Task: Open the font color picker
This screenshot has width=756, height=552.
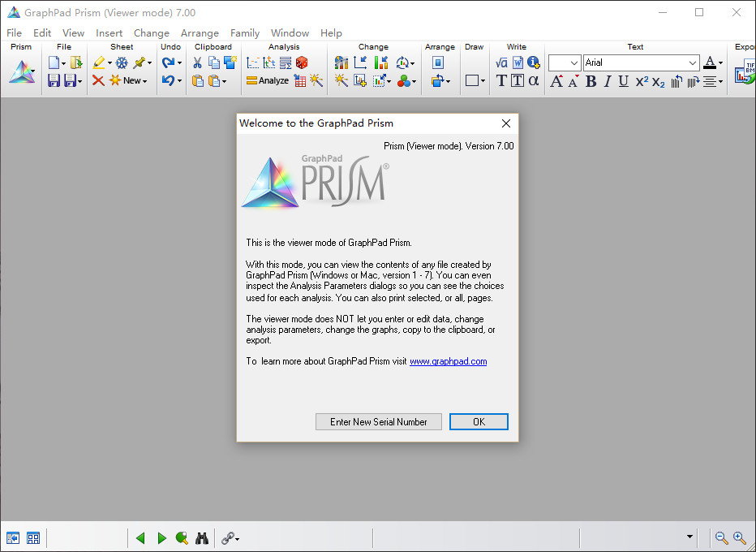Action: point(720,63)
